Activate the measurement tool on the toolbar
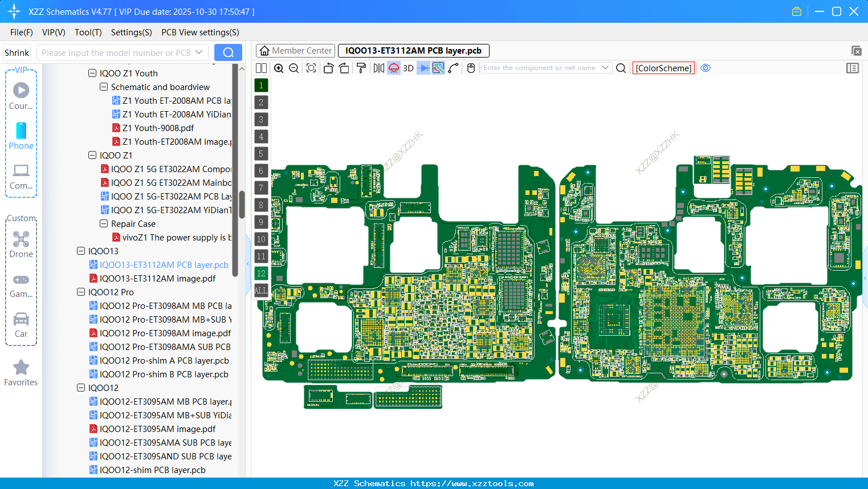 (437, 68)
